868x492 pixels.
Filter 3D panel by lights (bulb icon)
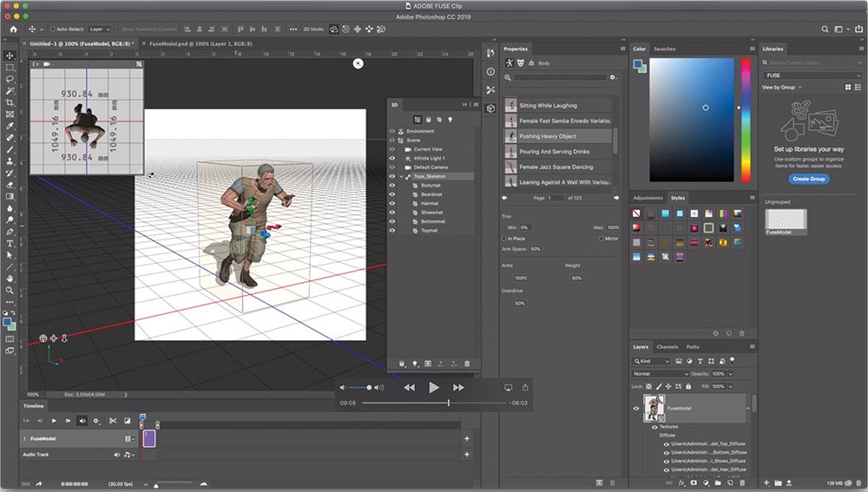click(x=450, y=120)
